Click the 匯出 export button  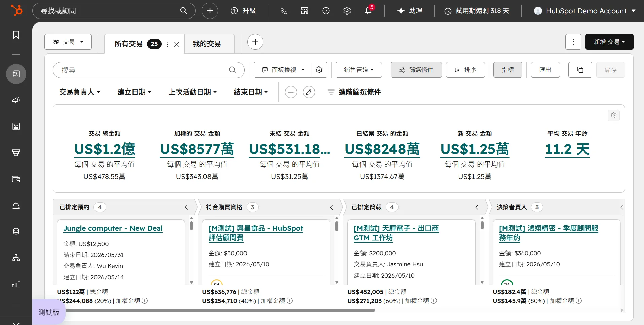pyautogui.click(x=545, y=70)
